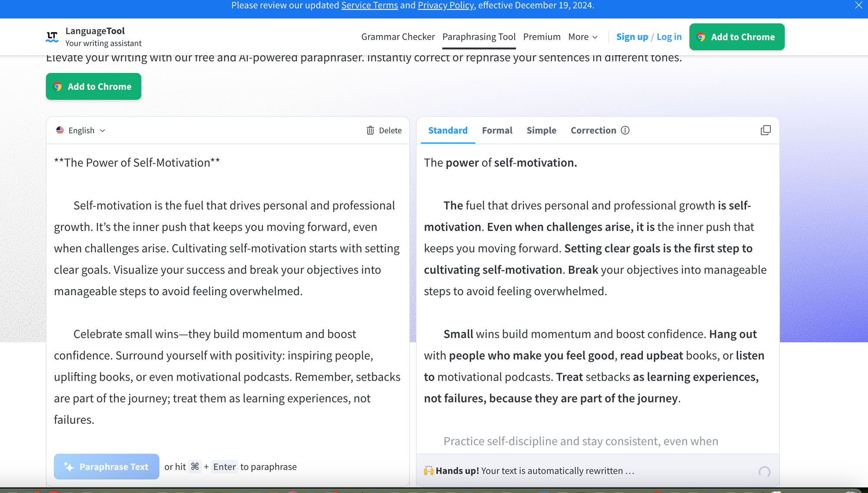Click the copy paraphrased text icon
This screenshot has height=493, width=868.
click(x=766, y=130)
